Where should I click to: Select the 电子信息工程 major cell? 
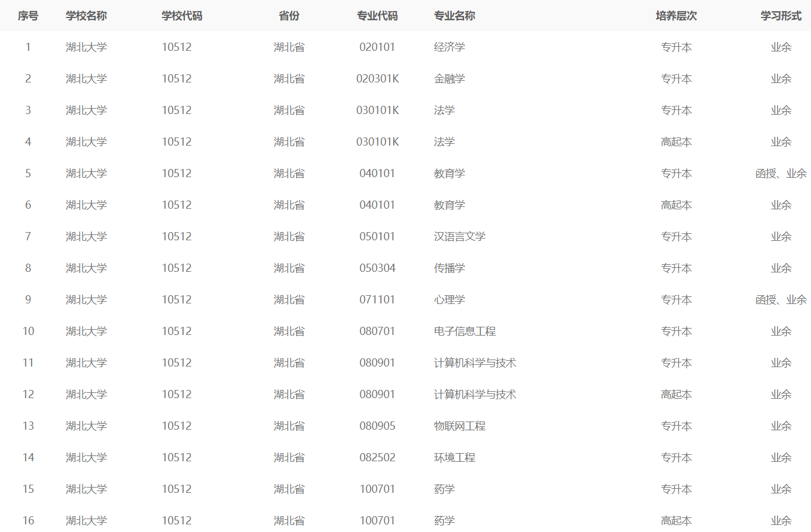point(465,331)
